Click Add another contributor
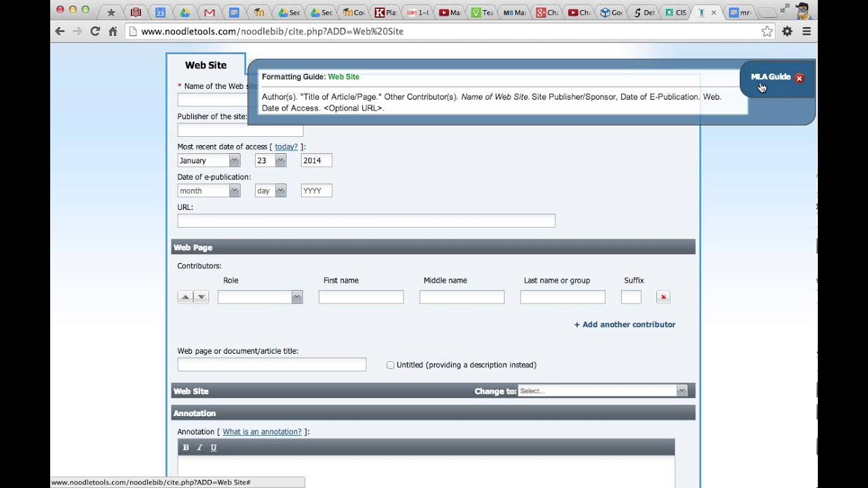This screenshot has width=868, height=488. pyautogui.click(x=625, y=325)
